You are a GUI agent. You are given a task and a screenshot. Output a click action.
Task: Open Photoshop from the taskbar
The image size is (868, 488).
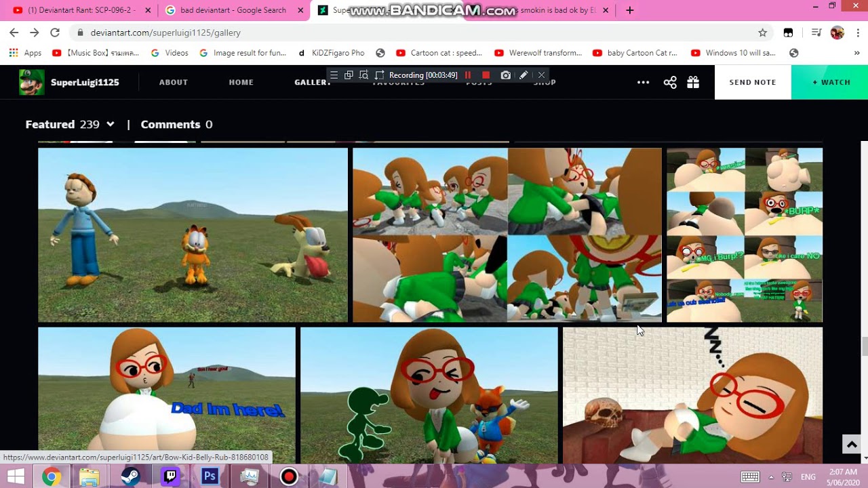pos(210,476)
